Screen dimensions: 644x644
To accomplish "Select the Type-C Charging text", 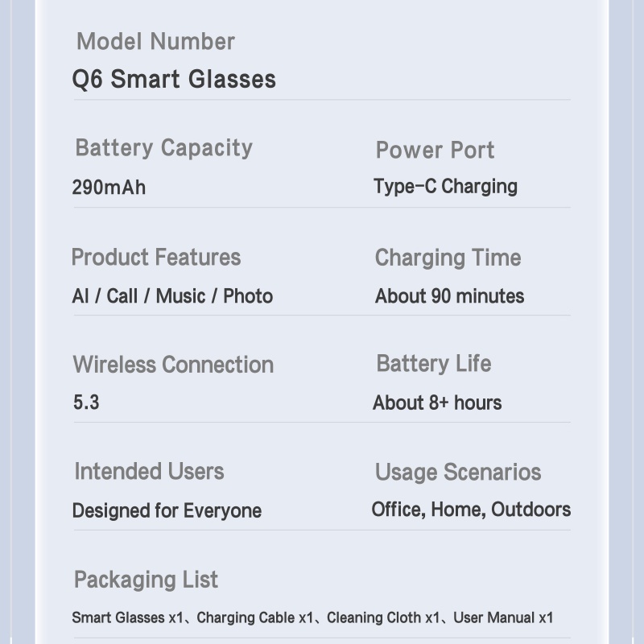I will tap(445, 187).
